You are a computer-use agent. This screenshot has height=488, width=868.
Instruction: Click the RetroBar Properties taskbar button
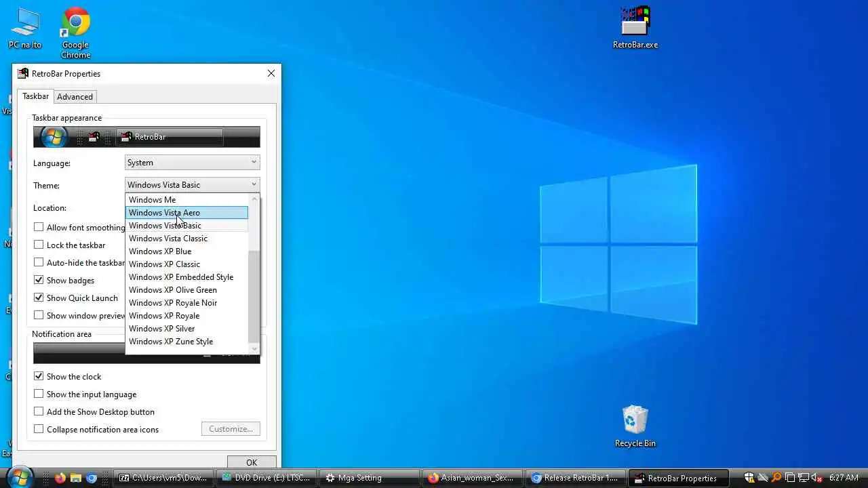(x=679, y=478)
